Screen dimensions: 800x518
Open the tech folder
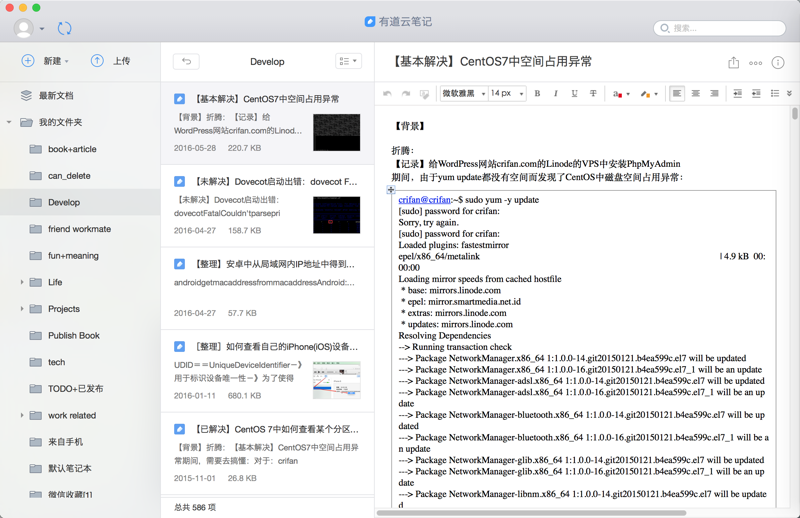point(80,362)
